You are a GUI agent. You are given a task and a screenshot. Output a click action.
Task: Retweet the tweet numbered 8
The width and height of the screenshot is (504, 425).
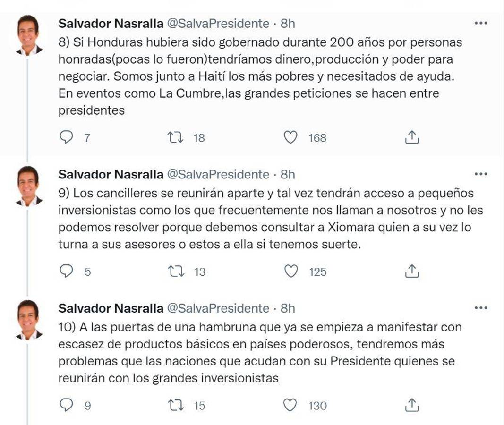coord(176,137)
